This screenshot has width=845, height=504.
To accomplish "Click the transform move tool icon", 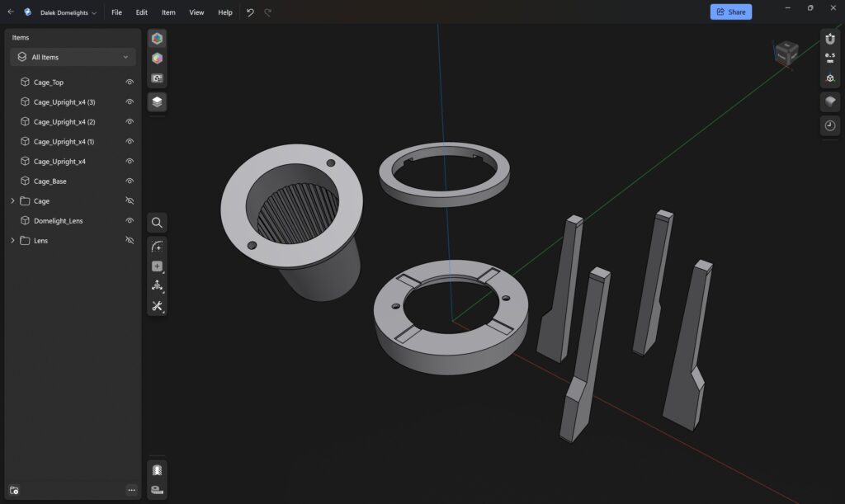I will (157, 286).
